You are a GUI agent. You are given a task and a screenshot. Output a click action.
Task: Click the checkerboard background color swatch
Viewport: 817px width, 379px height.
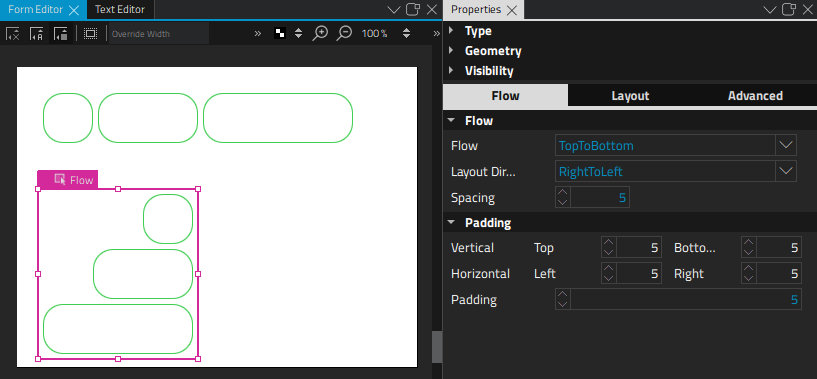coord(280,33)
